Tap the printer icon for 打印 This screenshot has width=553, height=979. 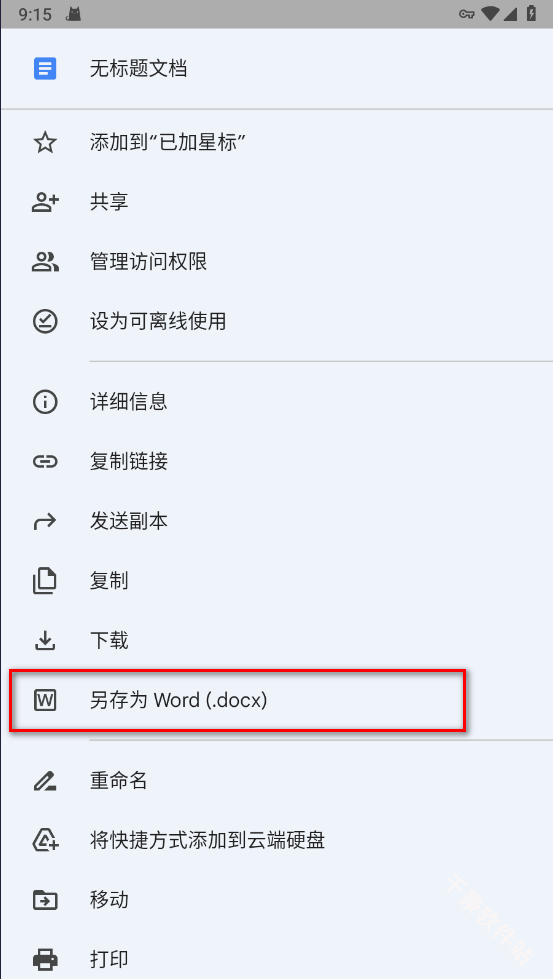click(45, 959)
